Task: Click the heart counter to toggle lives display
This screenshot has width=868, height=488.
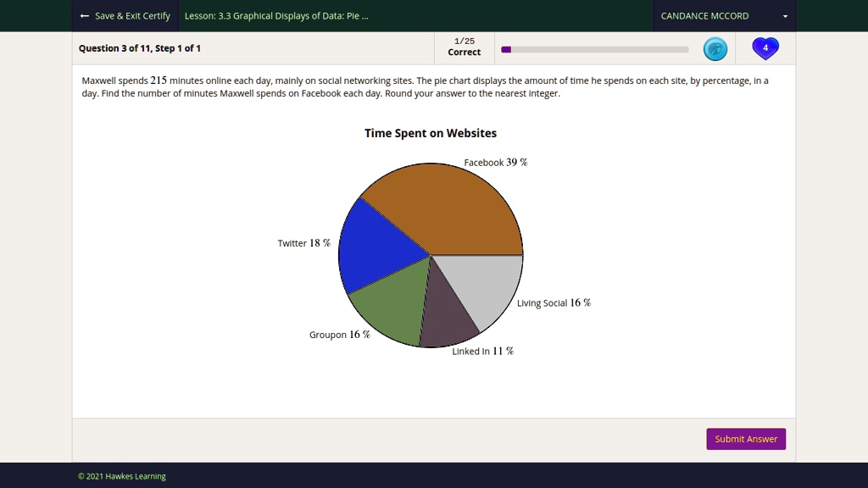Action: [765, 49]
